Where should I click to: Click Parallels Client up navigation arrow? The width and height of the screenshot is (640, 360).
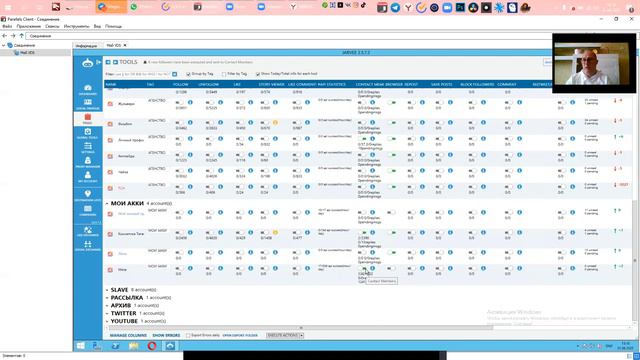22,36
